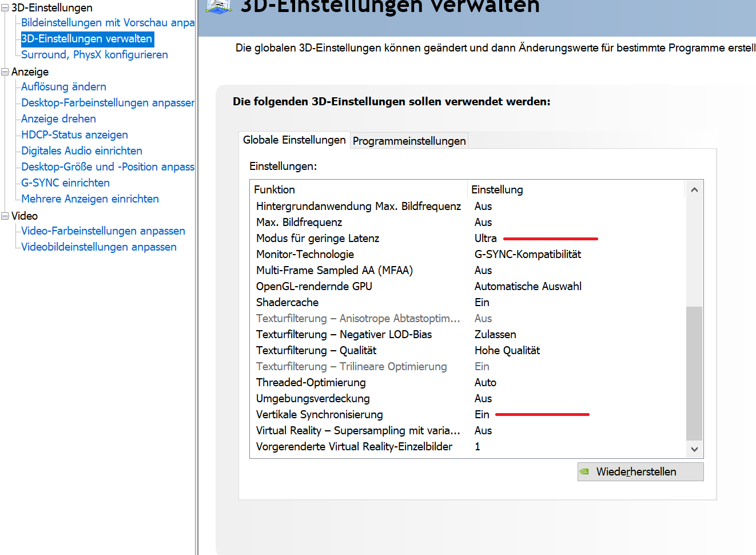Select Multi-Frame Sampled AA (MFAA) row
756x555 pixels.
(x=468, y=270)
